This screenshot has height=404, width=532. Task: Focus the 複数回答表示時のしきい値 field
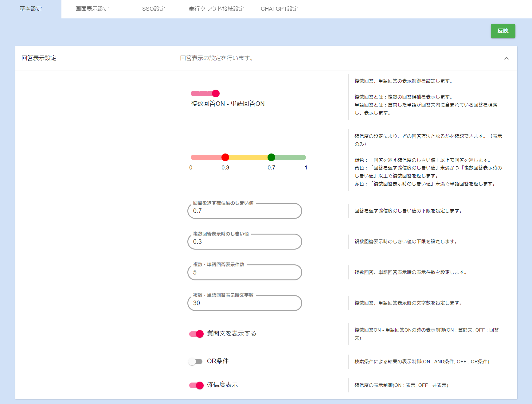coord(244,242)
